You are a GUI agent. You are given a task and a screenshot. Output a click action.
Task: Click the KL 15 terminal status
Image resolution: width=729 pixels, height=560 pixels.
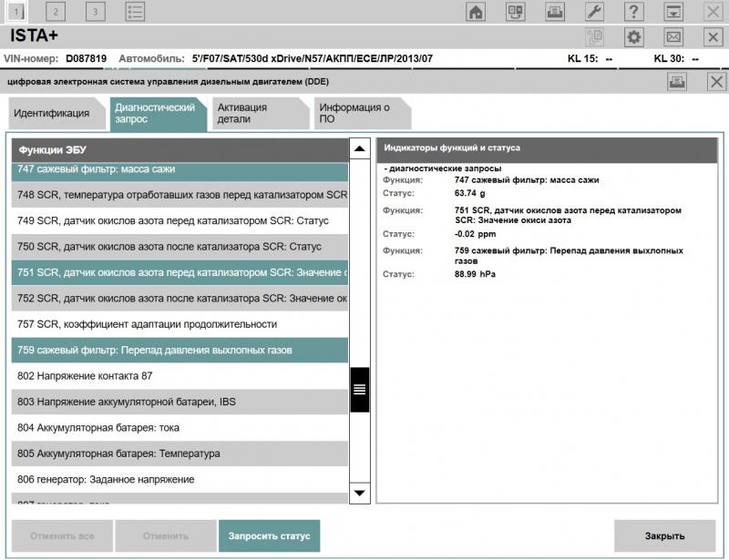click(590, 59)
